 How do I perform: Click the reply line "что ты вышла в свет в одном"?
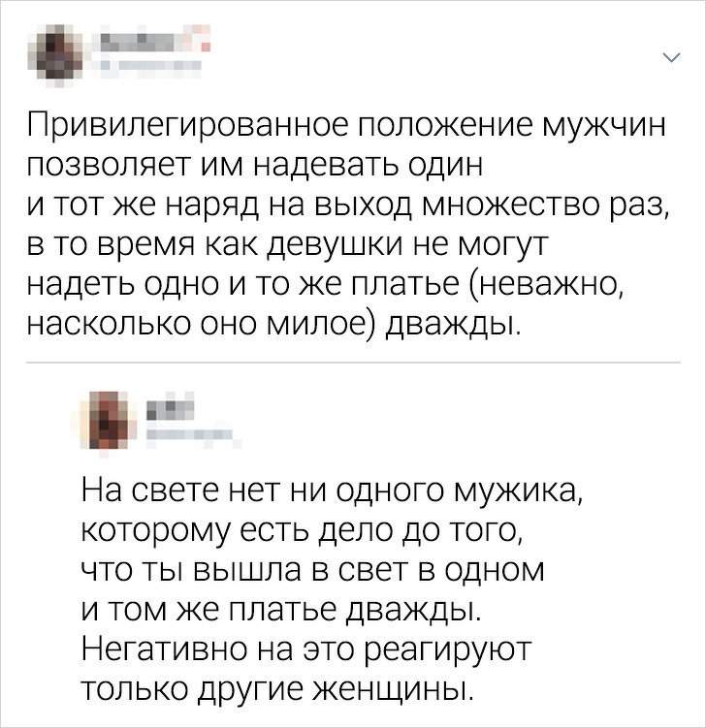tap(312, 571)
